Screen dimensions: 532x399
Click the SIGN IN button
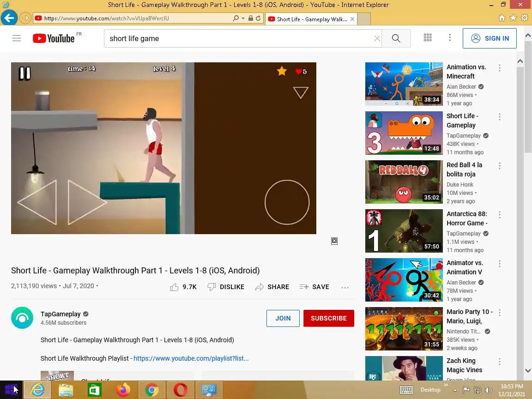coord(490,38)
